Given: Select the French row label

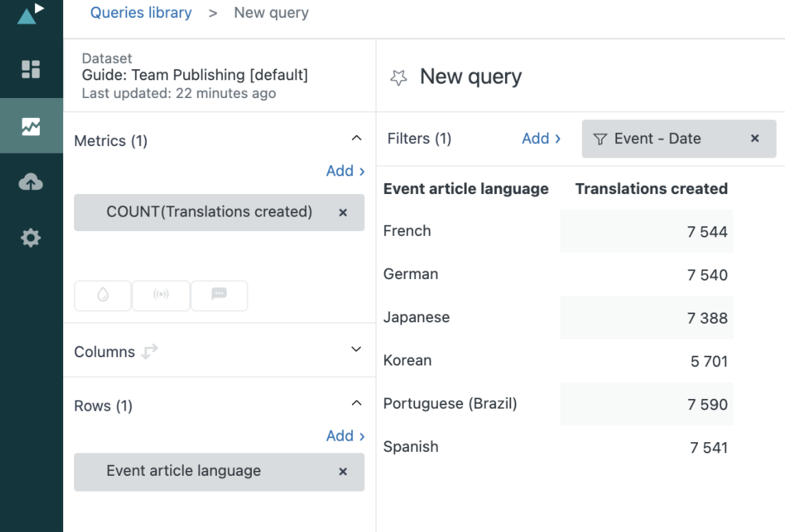Looking at the screenshot, I should coord(407,231).
